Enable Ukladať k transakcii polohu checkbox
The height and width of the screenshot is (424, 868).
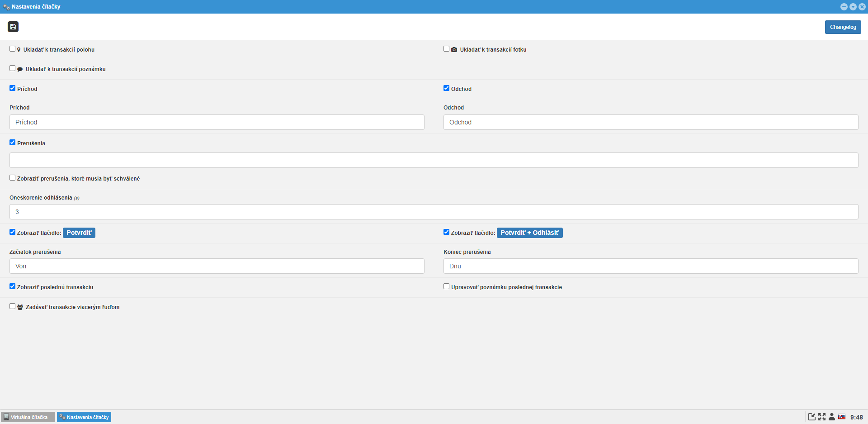click(x=12, y=49)
